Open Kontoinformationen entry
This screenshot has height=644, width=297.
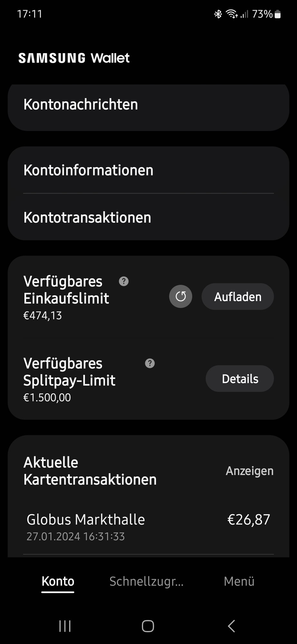(x=148, y=170)
